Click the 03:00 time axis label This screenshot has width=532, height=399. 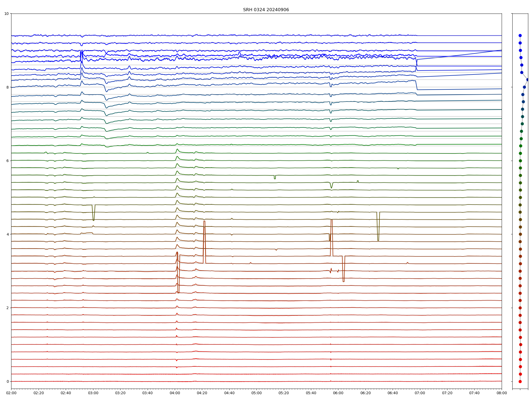pyautogui.click(x=93, y=393)
